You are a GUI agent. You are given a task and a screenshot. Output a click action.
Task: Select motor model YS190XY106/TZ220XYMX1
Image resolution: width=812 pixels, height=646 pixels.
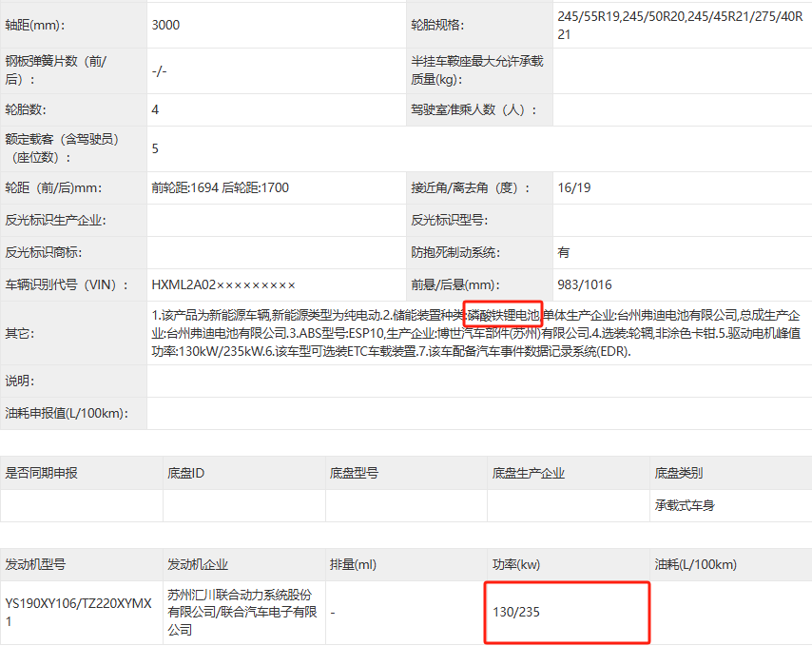(x=79, y=613)
